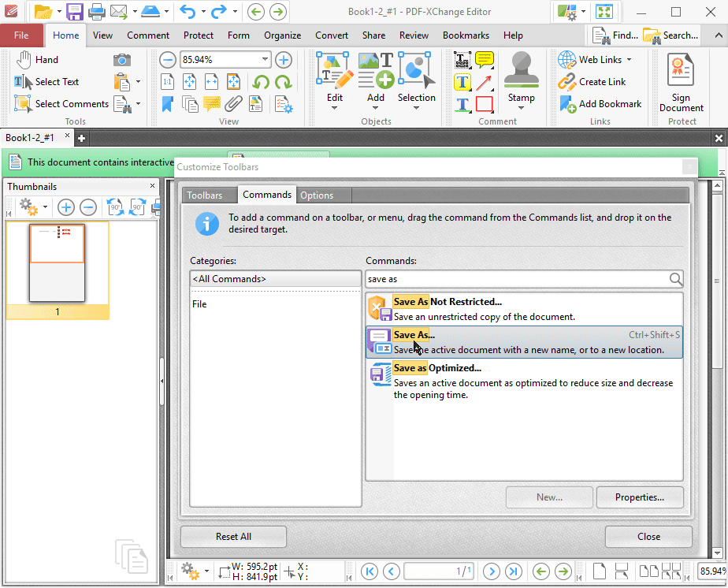This screenshot has height=588, width=728.
Task: Select the Select Comments tool
Action: pos(67,103)
